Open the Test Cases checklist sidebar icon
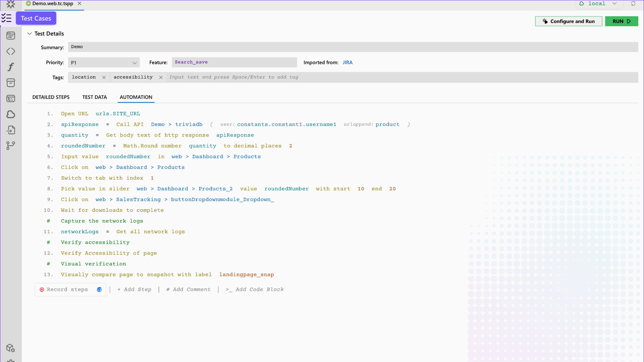 click(7, 18)
